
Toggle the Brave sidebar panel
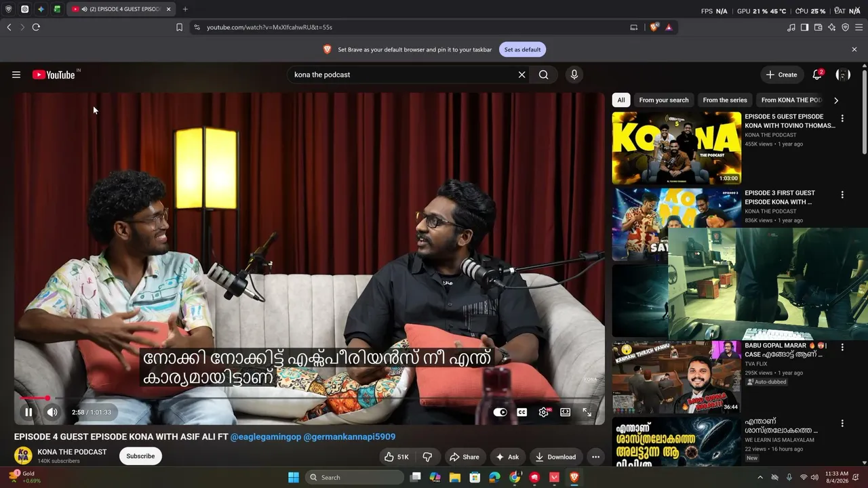[804, 27]
